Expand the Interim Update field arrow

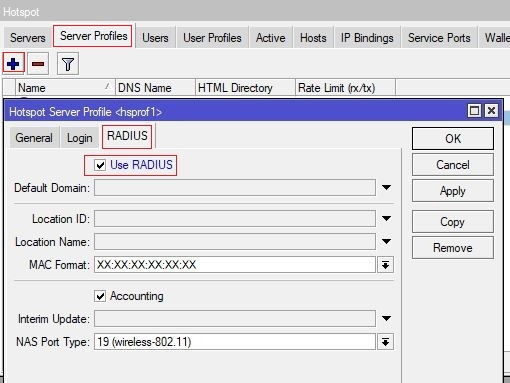(386, 318)
